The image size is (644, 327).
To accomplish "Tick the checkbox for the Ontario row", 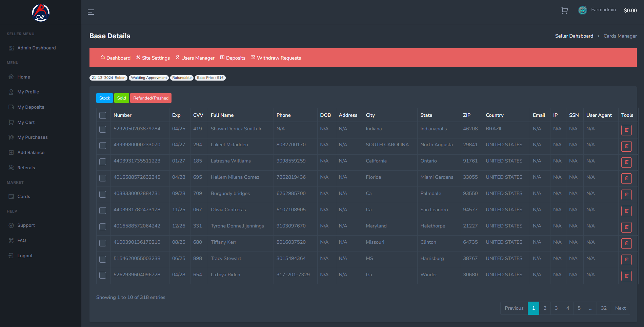I will click(103, 162).
